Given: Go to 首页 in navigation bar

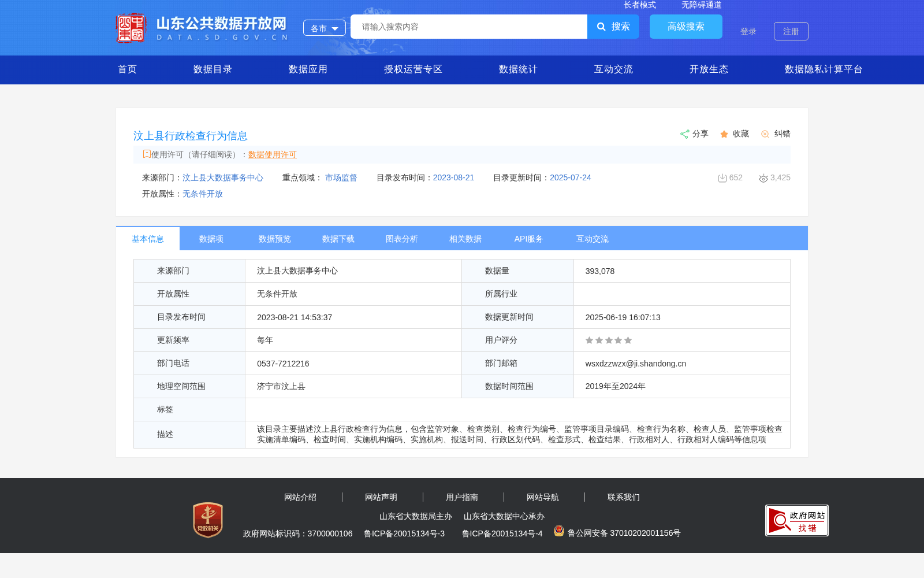Looking at the screenshot, I should 127,69.
